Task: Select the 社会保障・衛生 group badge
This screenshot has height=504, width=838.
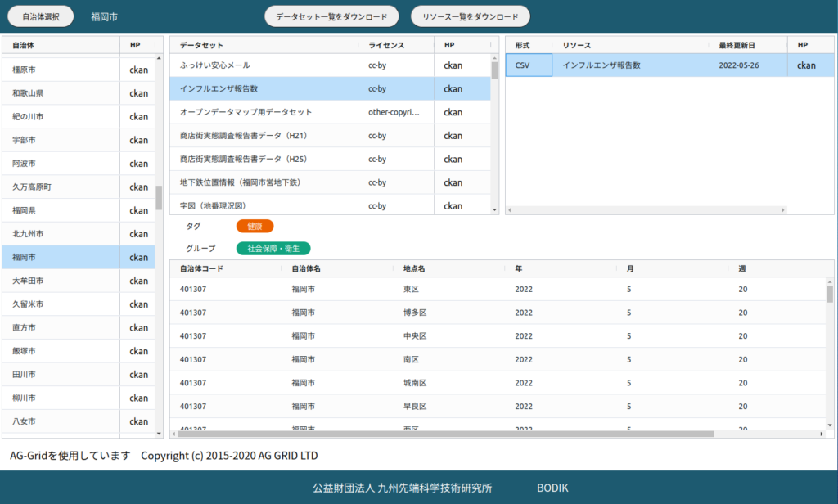Action: (x=273, y=248)
